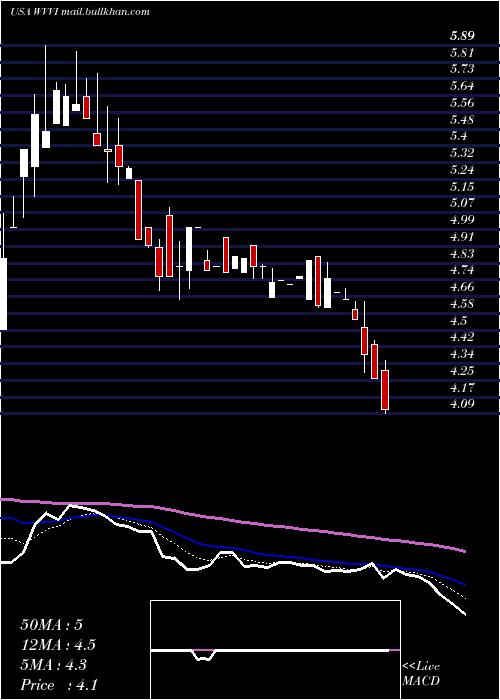
Task: Click the 5.81 price axis label
Action: (462, 53)
